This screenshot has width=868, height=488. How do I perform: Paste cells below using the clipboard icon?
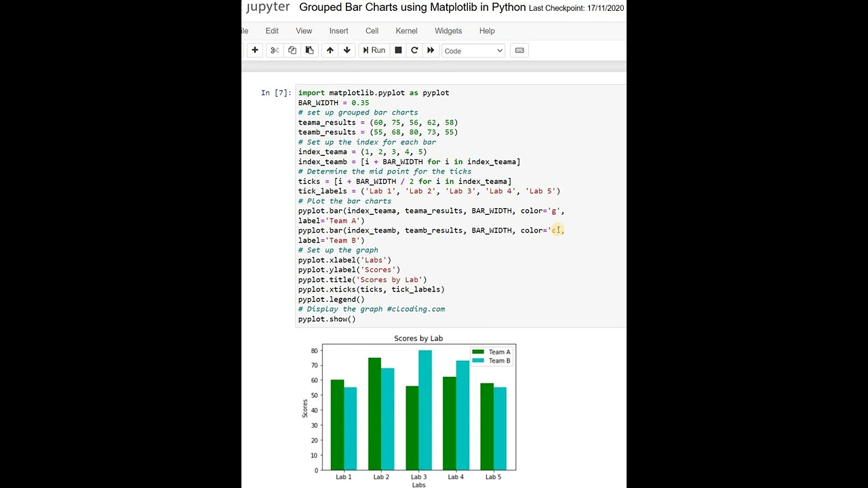pyautogui.click(x=309, y=50)
